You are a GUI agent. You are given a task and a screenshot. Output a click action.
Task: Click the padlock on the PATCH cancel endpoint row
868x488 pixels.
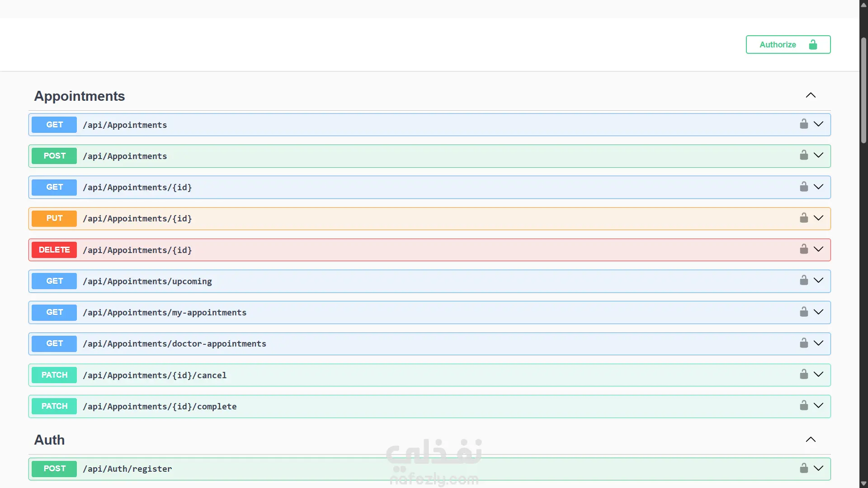[803, 375]
